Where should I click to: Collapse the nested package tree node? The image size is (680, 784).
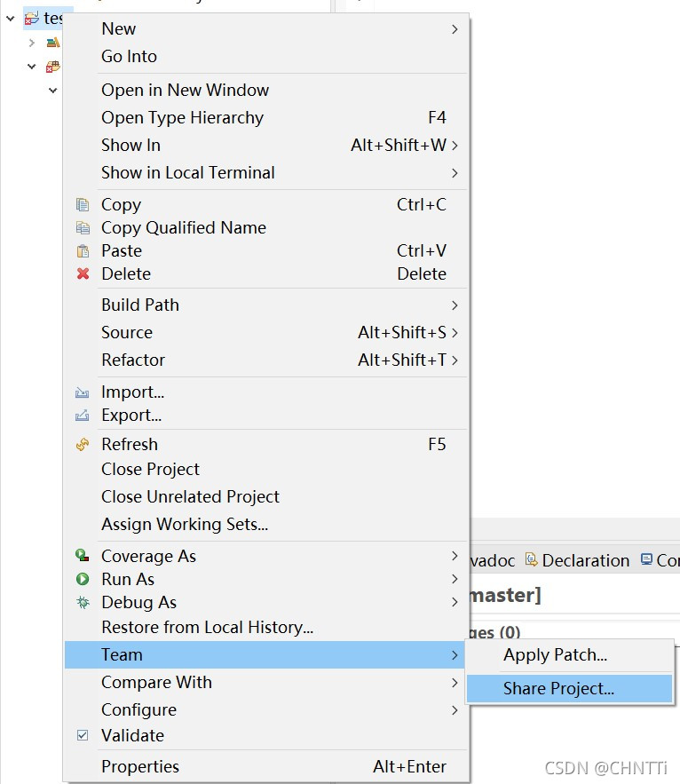53,91
